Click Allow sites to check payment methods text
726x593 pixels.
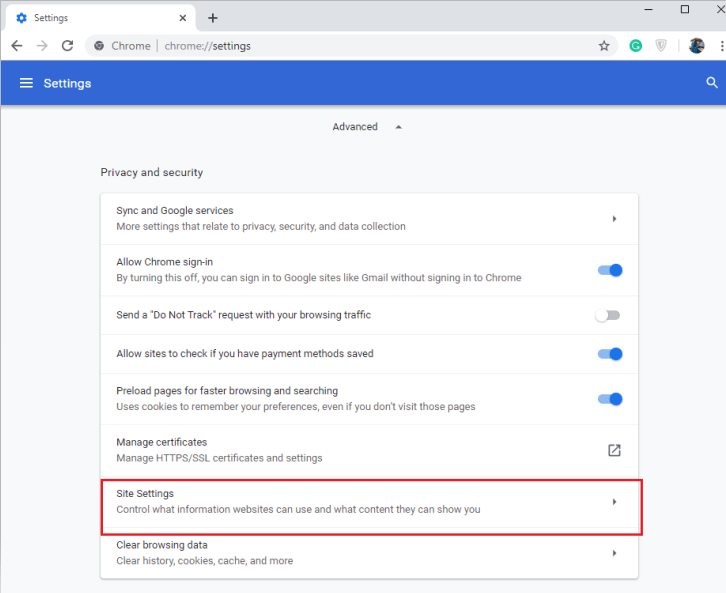coord(244,354)
